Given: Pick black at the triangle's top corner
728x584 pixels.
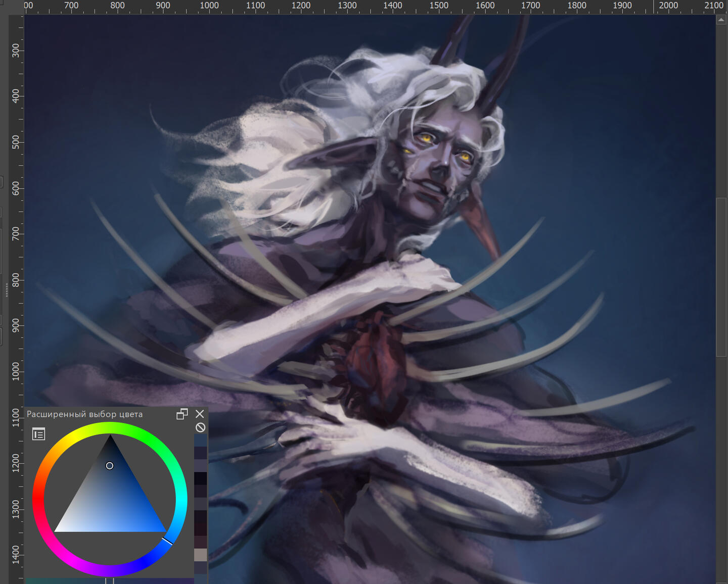Looking at the screenshot, I should coord(110,437).
